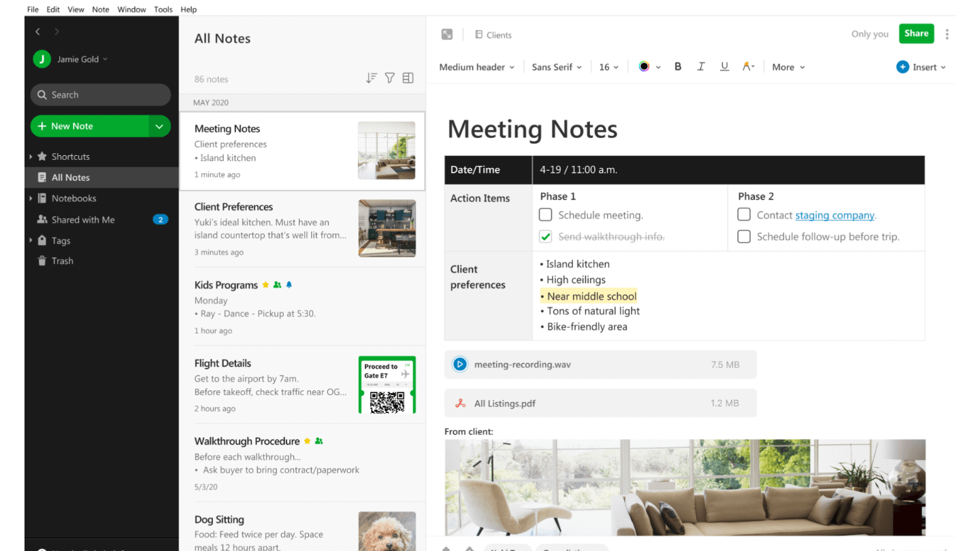The image size is (980, 551).
Task: Open the Medium header style dropdown
Action: (477, 67)
